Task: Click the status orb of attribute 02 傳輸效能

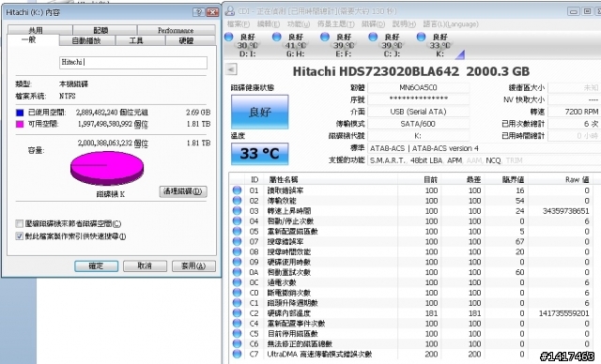Action: 237,201
